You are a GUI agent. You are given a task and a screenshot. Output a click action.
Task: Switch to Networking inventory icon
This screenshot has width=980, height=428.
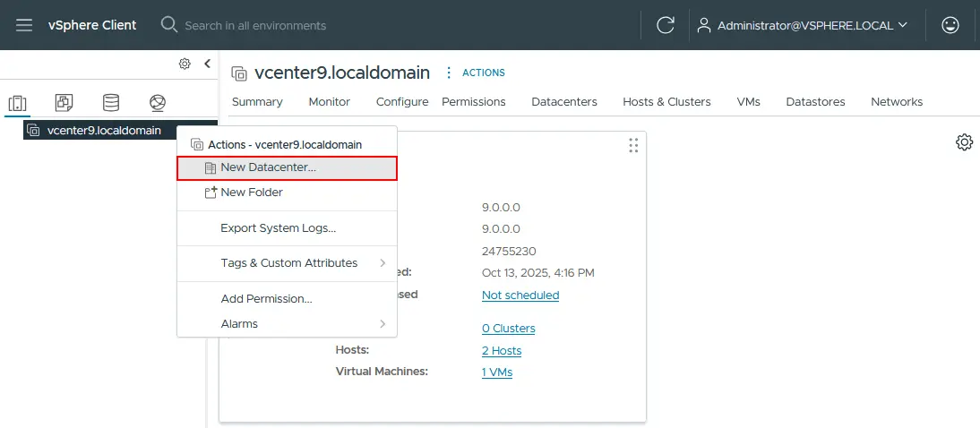[158, 103]
